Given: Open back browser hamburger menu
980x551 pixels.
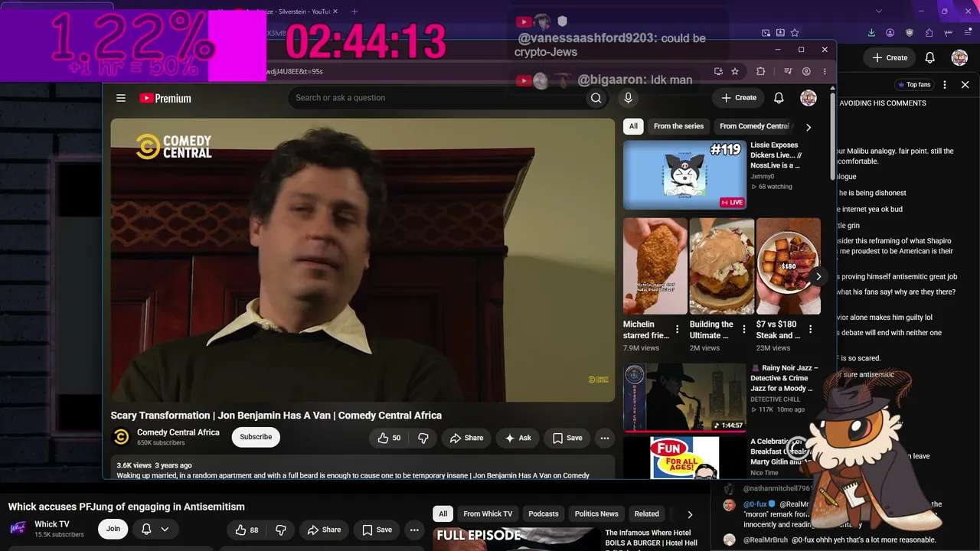Looking at the screenshot, I should point(968,33).
